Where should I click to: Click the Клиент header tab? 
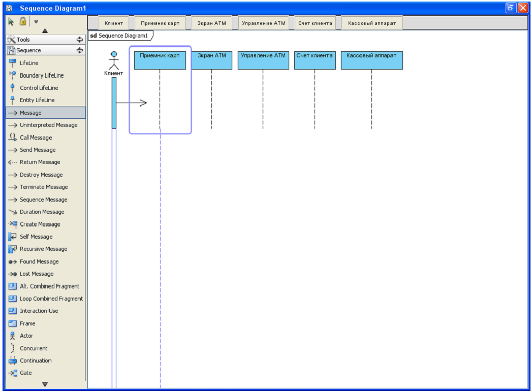[x=114, y=23]
